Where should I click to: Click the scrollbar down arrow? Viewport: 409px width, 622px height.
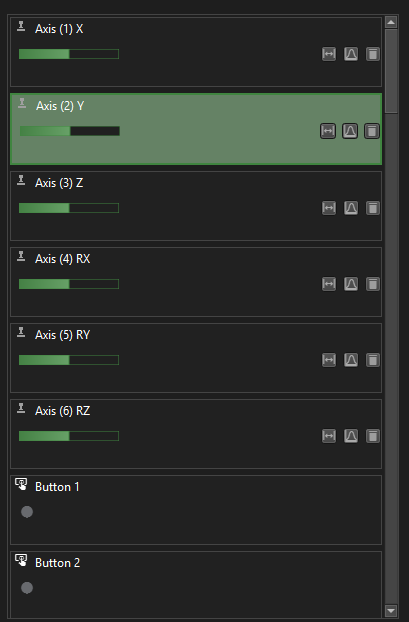point(391,611)
